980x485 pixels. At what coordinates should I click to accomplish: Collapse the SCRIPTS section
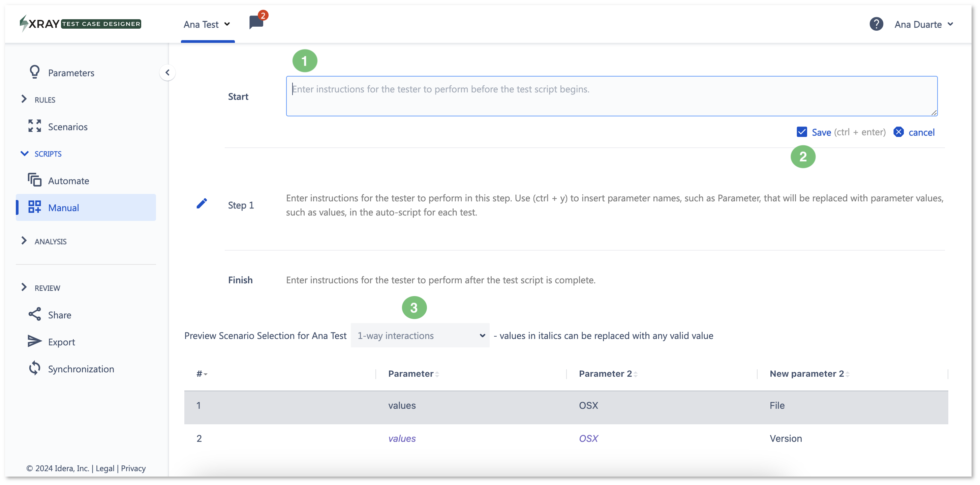[x=41, y=154]
